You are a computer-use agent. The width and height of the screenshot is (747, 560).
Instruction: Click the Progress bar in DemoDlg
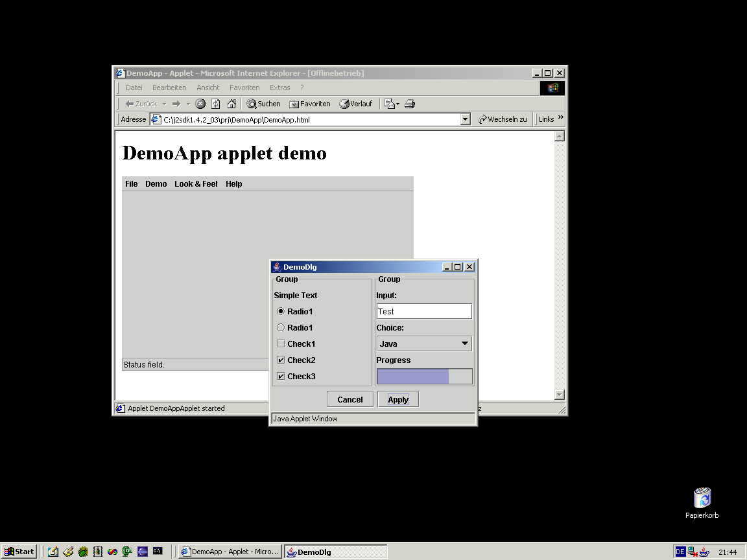coord(424,376)
